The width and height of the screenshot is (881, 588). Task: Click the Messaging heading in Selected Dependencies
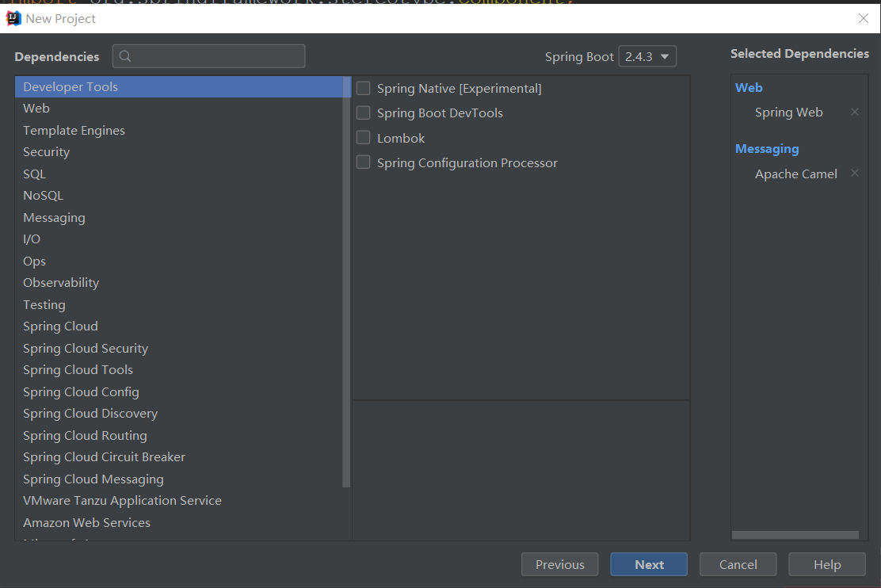click(767, 149)
